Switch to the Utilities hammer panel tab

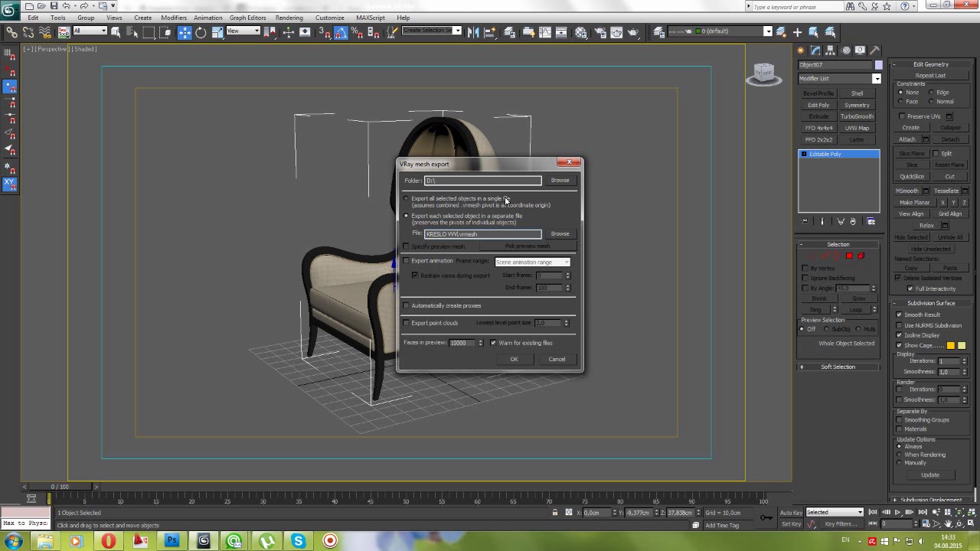876,50
